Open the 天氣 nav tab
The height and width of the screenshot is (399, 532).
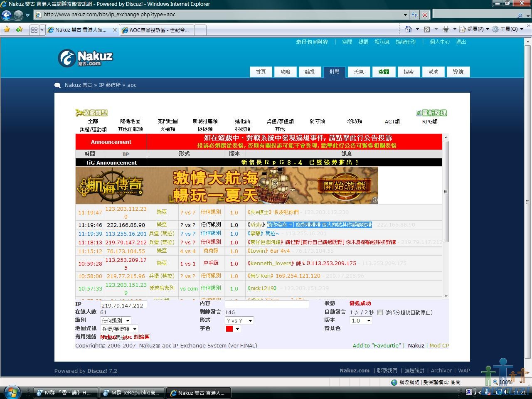point(359,72)
